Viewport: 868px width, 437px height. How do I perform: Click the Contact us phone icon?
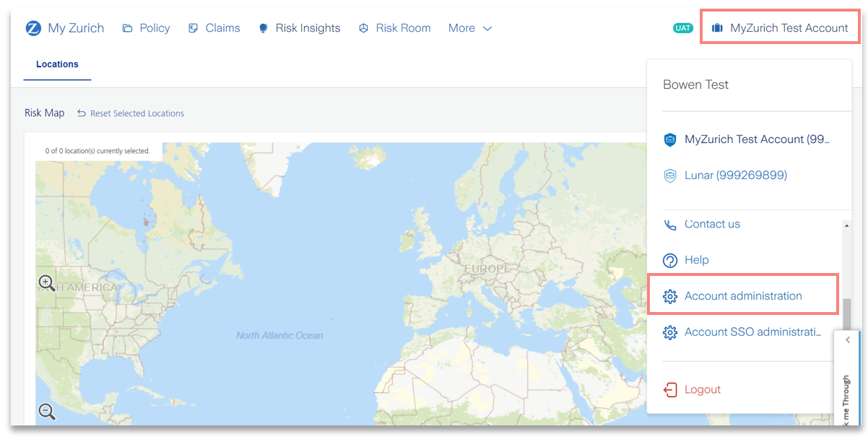point(670,225)
